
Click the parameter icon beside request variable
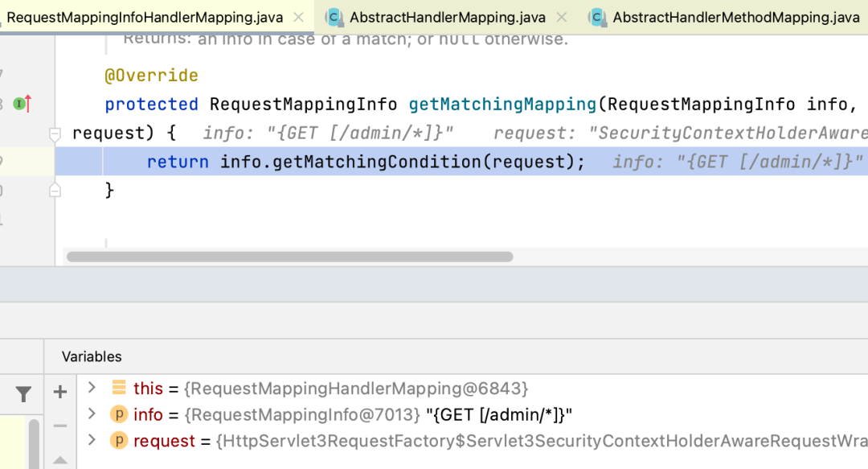tap(119, 441)
